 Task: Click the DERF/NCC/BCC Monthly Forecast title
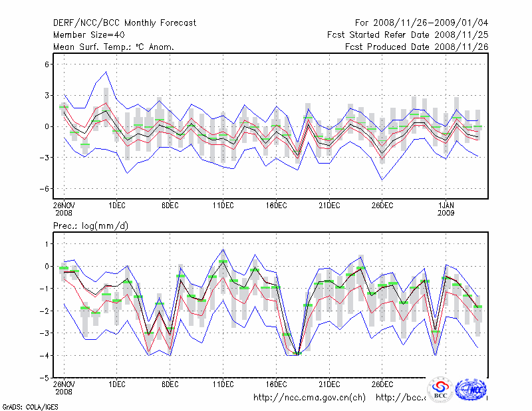(x=124, y=23)
